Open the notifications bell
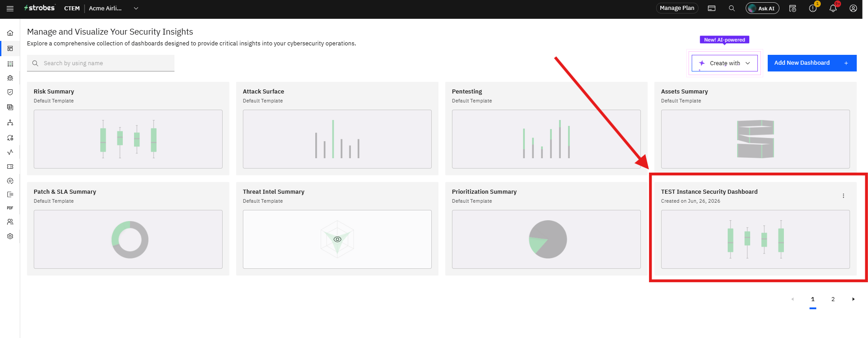 (833, 9)
